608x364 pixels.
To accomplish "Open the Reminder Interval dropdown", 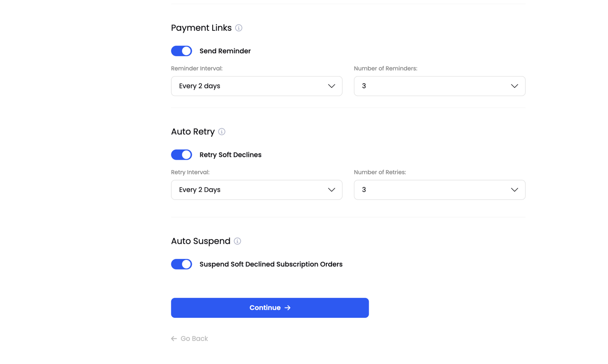I will point(256,86).
